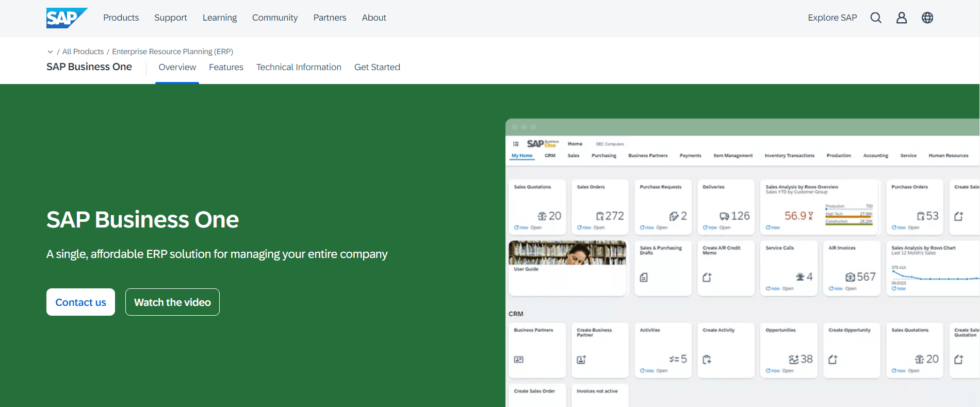Click refresh icon in A/R Invoices tile
Screen dimensions: 980x407
click(831, 288)
